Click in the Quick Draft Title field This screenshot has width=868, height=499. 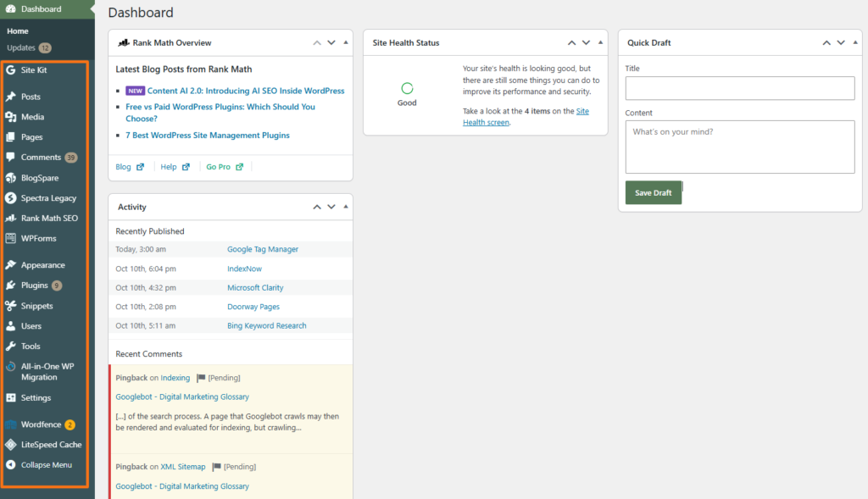click(740, 88)
